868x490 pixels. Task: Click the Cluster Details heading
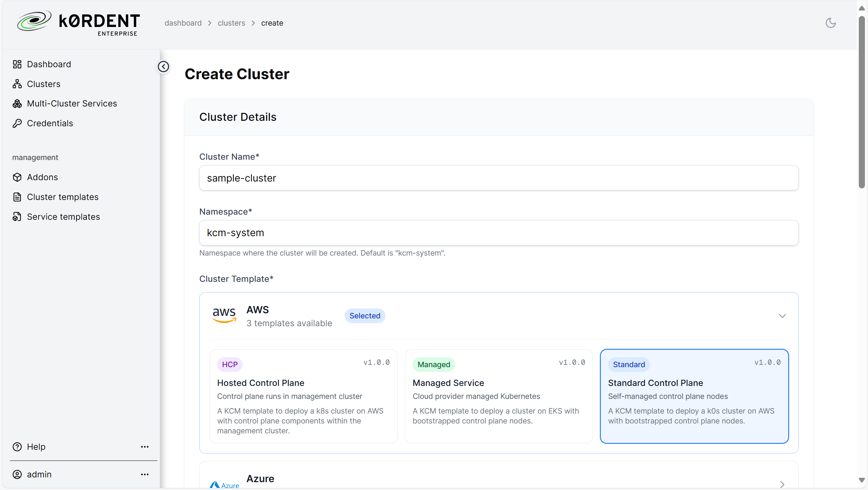click(x=238, y=117)
